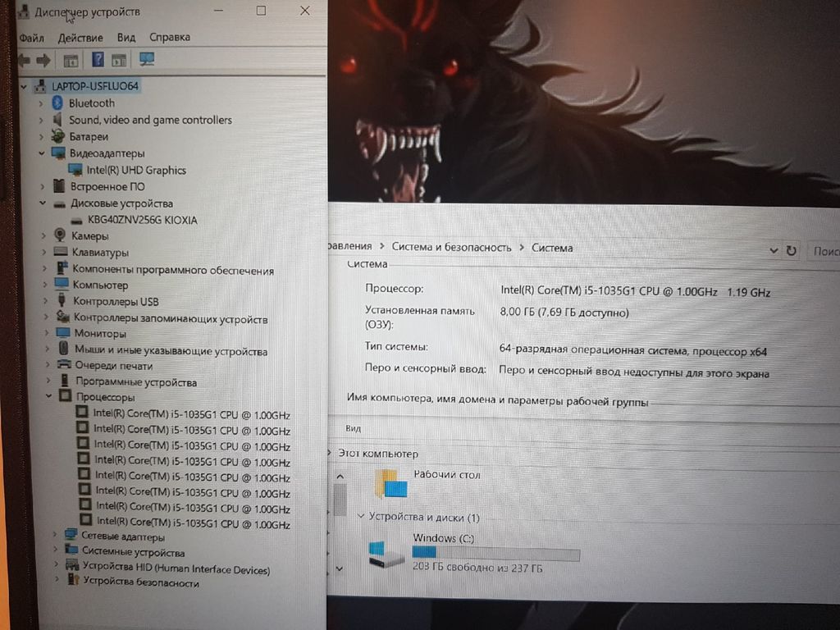Select the Bluetooth device category icon

pos(57,103)
